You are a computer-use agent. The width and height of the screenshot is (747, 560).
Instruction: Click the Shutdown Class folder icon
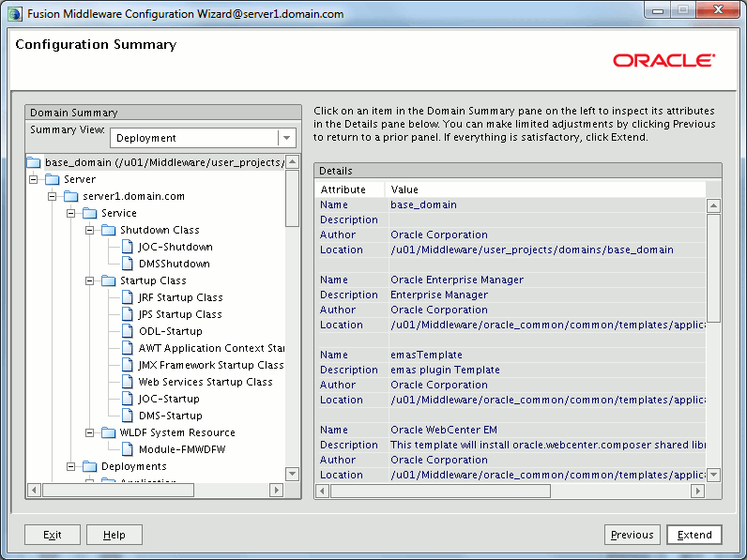click(109, 230)
